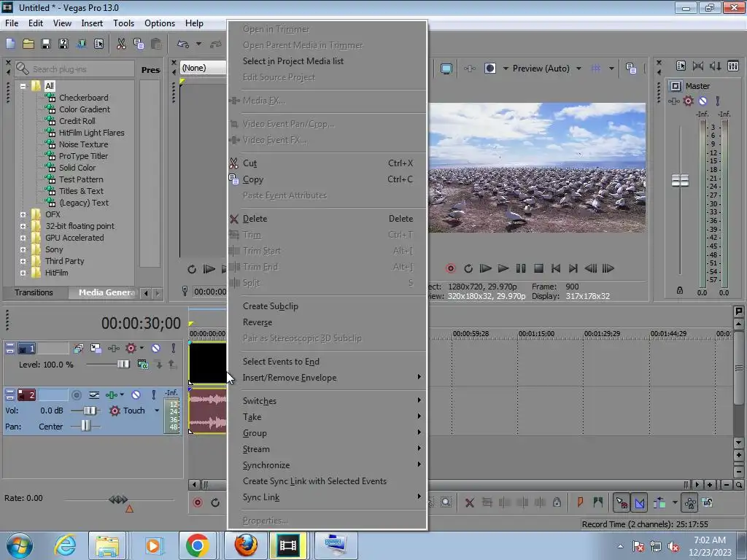Viewport: 747px width, 560px height.
Task: Open Firefox from the taskbar
Action: (245, 545)
